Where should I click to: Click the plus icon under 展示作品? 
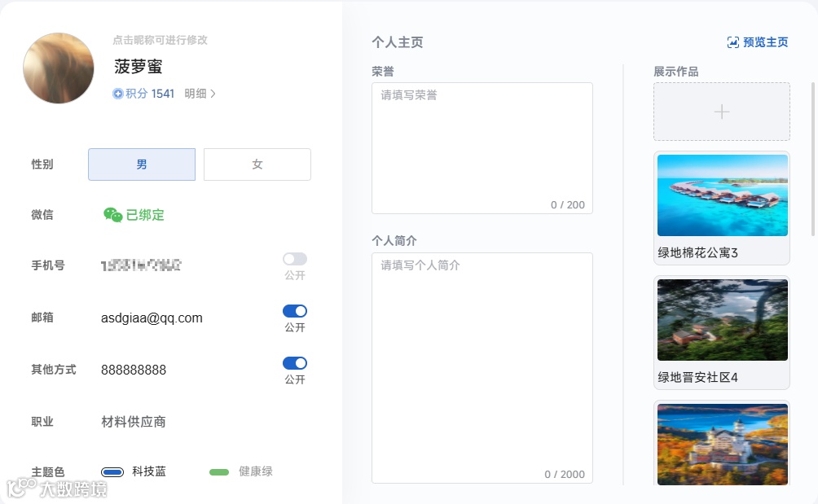(x=721, y=111)
